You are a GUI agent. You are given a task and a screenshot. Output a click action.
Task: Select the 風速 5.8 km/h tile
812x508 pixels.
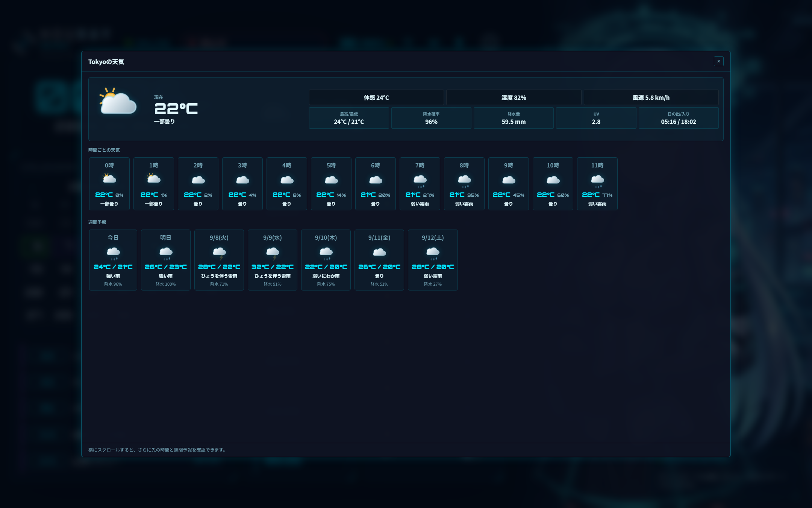(651, 97)
